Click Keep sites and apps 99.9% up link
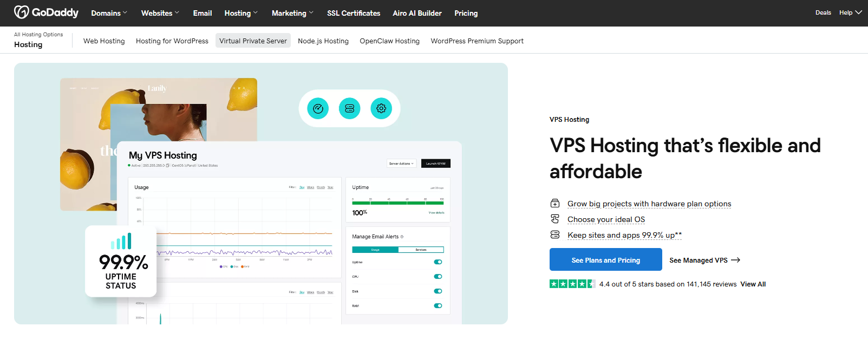Viewport: 868px width, 339px height. [624, 235]
